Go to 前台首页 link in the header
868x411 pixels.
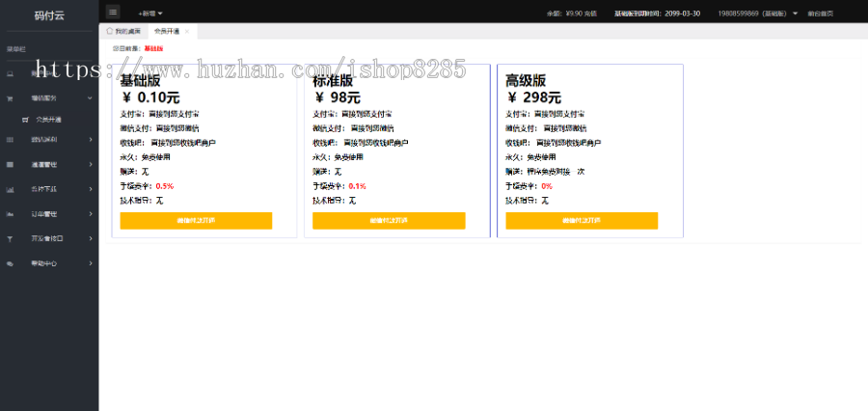(821, 14)
